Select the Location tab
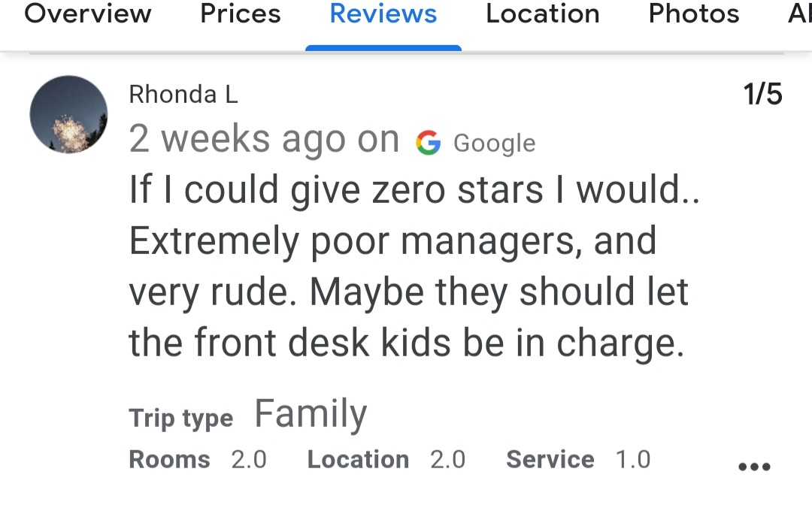This screenshot has width=812, height=511. pyautogui.click(x=543, y=14)
